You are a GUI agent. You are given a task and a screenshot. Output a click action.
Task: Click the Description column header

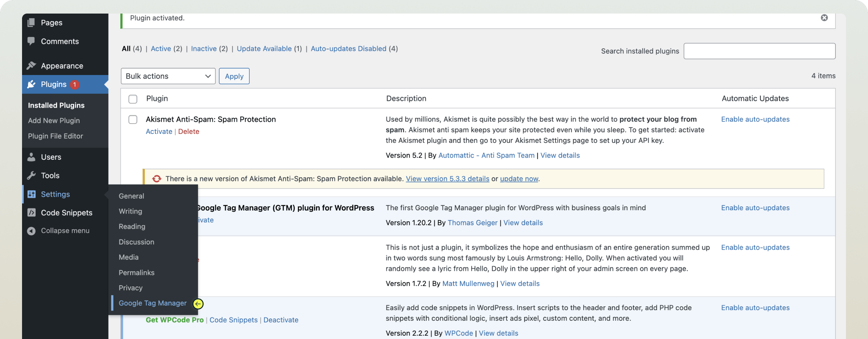point(406,99)
